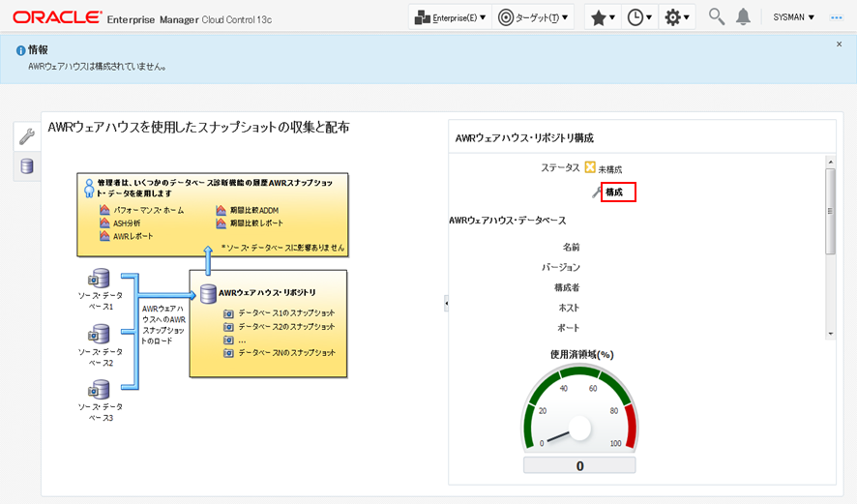This screenshot has height=504, width=857.
Task: Click the 期間比較ADDM icon
Action: [221, 210]
